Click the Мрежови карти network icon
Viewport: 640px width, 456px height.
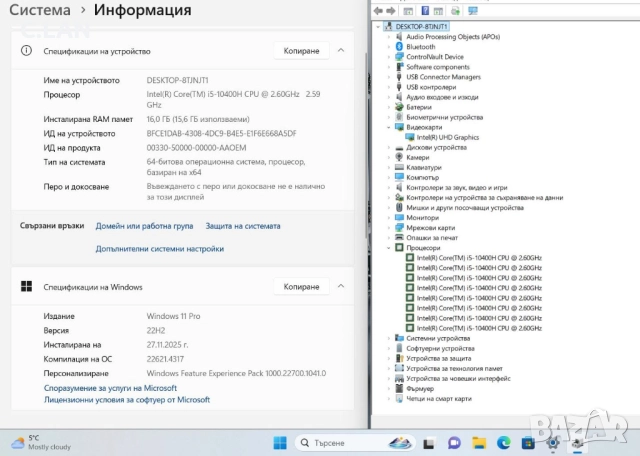click(x=399, y=228)
